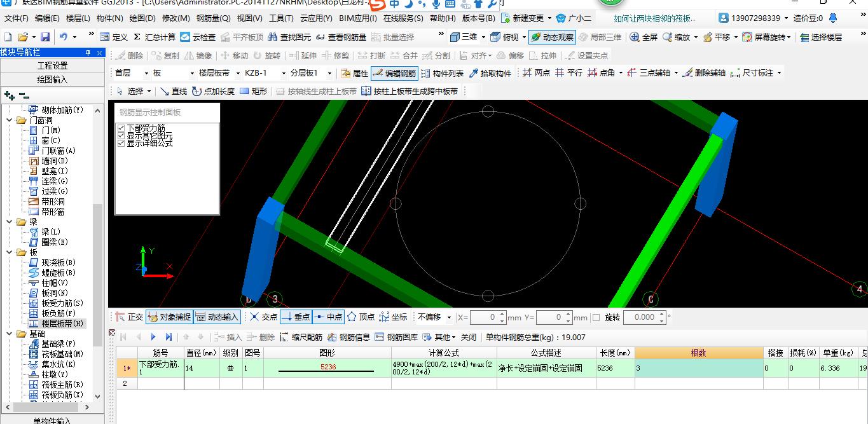
Task: Open 云检查 cloud check tool
Action: [x=198, y=38]
